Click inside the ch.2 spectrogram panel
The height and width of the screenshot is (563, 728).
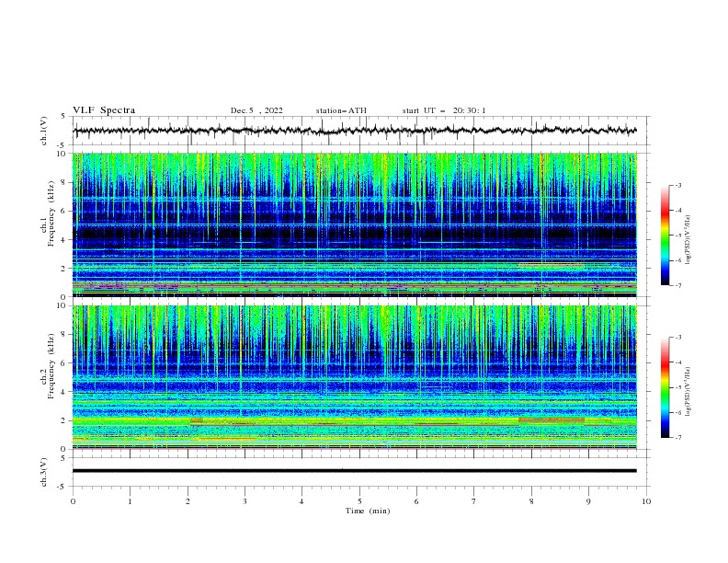coord(355,377)
